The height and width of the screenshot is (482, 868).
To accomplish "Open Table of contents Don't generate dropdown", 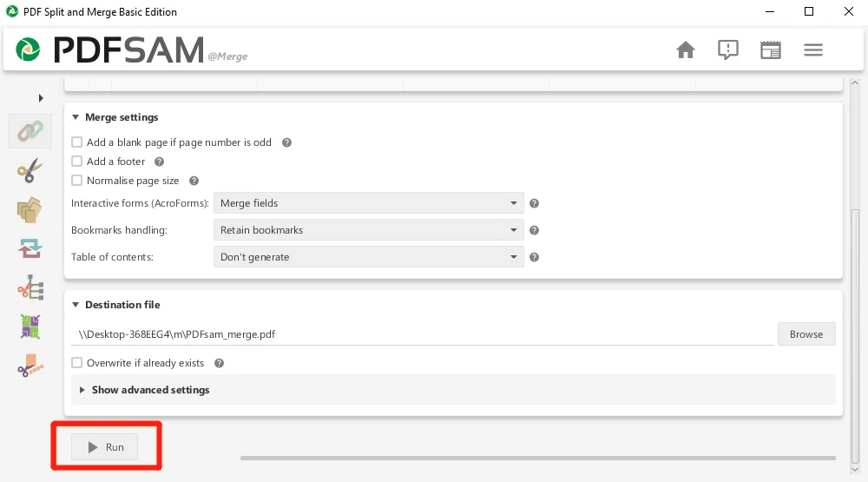I will (369, 257).
